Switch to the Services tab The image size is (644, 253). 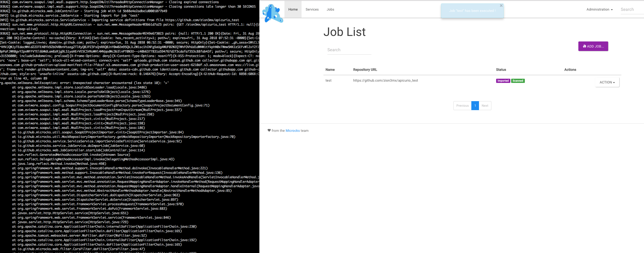[x=312, y=9]
